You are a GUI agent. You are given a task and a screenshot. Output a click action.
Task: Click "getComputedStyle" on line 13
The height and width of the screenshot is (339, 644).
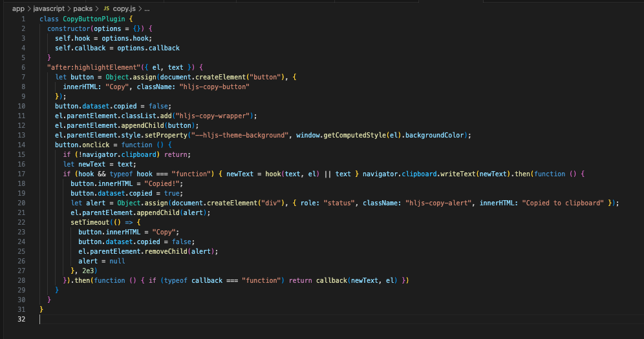tap(355, 135)
